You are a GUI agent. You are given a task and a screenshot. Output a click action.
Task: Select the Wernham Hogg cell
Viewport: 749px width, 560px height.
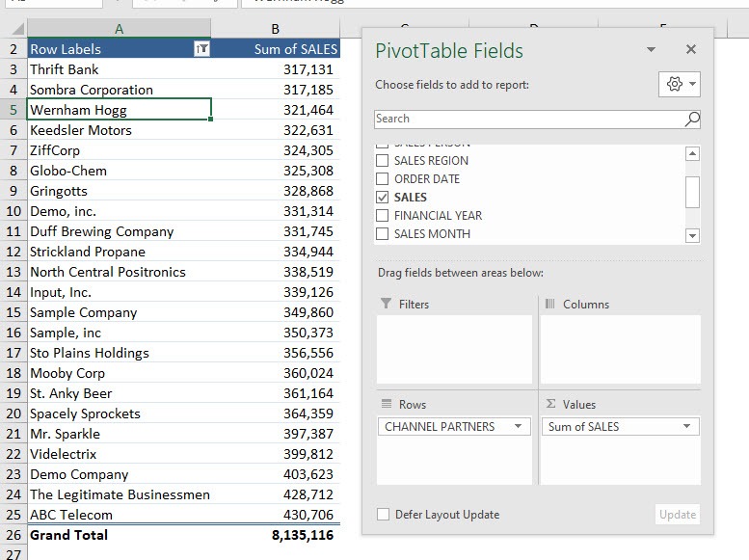(119, 110)
